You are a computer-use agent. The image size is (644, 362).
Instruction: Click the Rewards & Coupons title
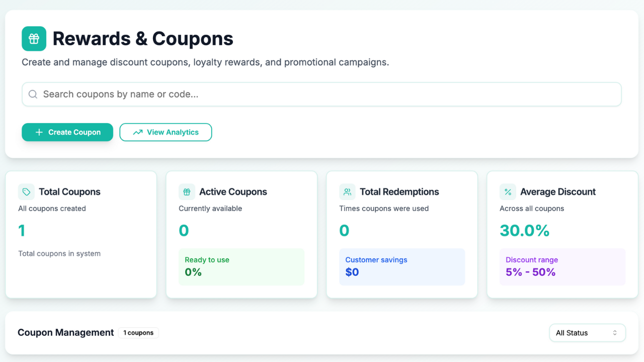click(x=143, y=38)
